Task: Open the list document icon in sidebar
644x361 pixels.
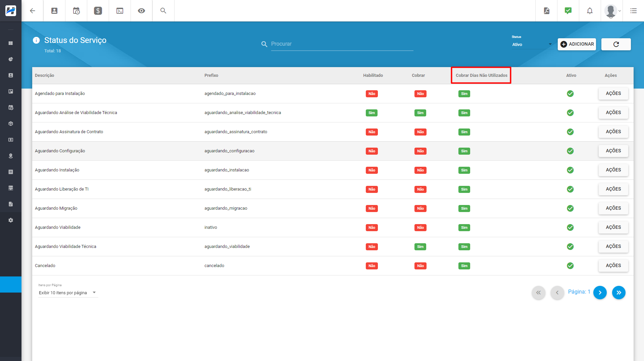Action: pyautogui.click(x=11, y=172)
